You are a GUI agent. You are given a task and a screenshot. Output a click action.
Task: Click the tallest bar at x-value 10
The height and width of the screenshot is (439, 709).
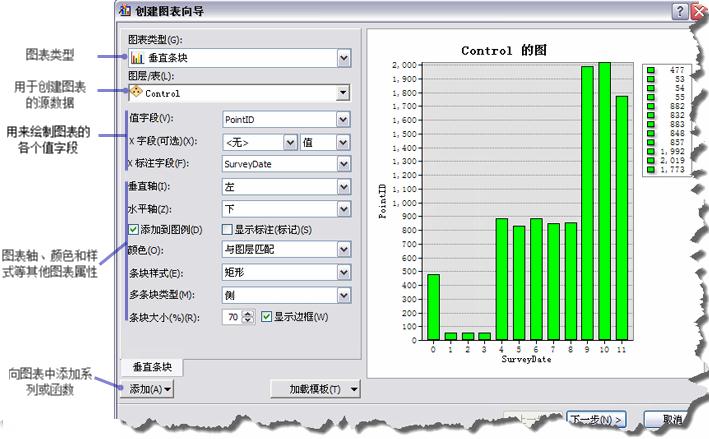(x=605, y=201)
